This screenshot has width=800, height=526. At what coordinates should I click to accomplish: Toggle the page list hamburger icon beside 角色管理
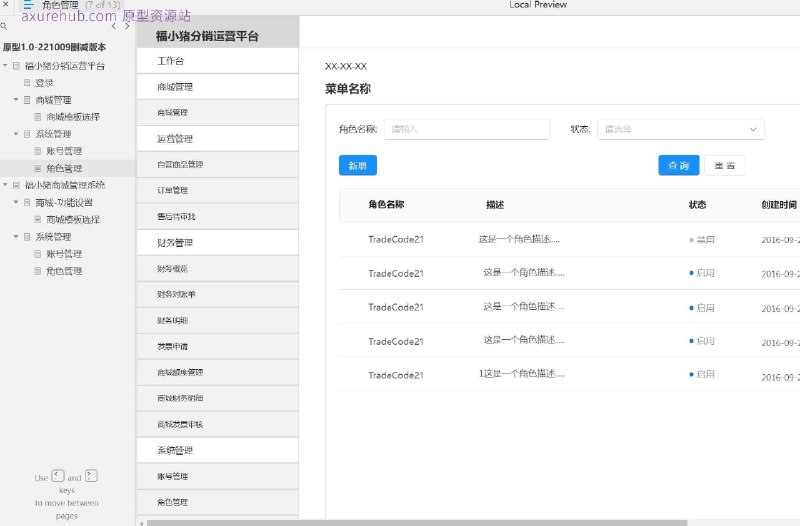point(28,5)
